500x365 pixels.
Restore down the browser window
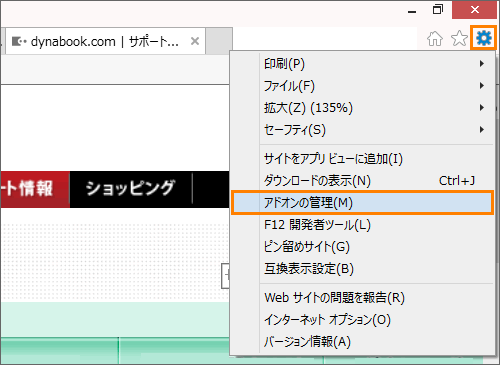point(438,10)
